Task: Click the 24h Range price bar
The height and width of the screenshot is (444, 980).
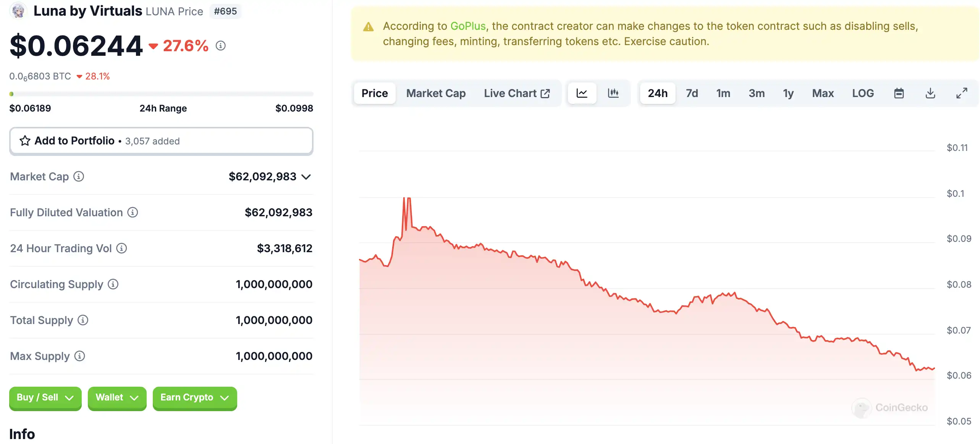Action: click(161, 94)
